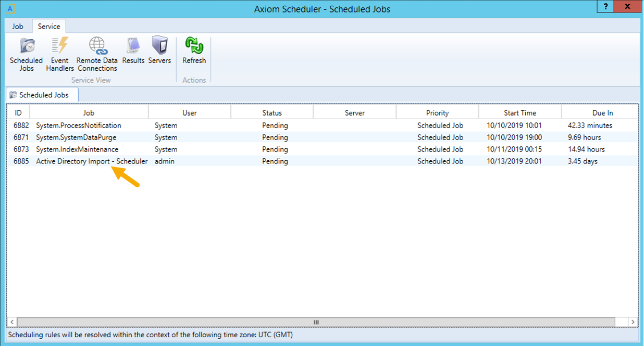
Task: Activate the Scheduled Jobs document tab
Action: tap(42, 95)
